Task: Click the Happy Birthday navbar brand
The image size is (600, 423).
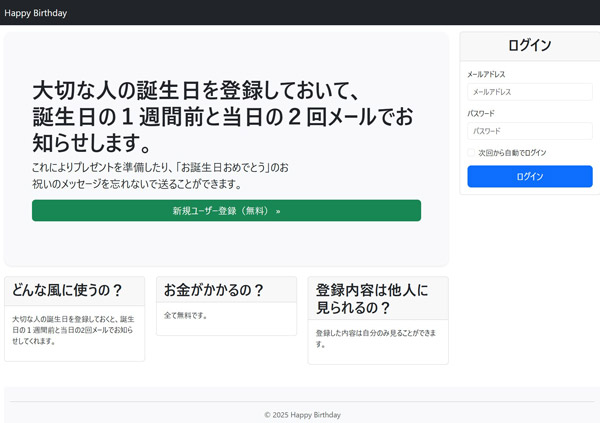Action: pos(36,13)
